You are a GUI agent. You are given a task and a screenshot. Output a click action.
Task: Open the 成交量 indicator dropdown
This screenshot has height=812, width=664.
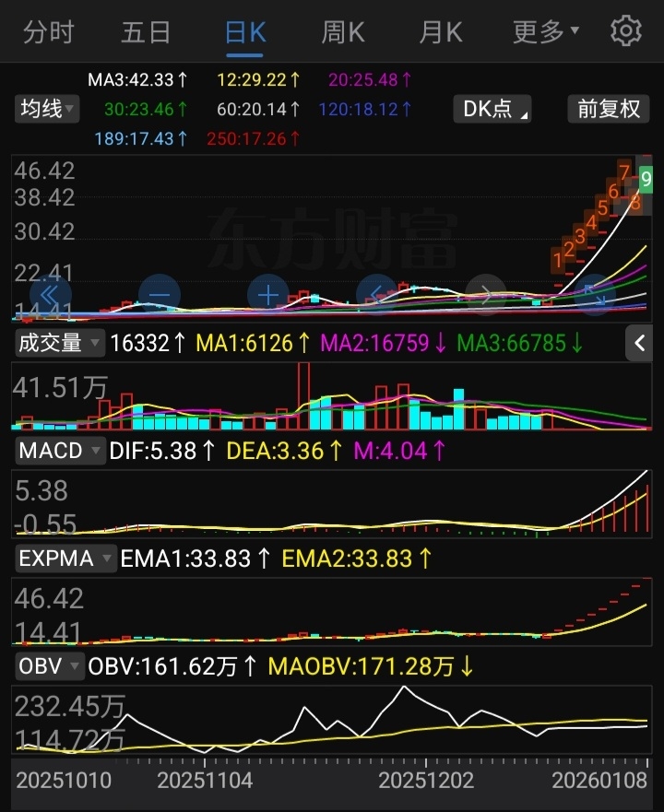pyautogui.click(x=59, y=343)
